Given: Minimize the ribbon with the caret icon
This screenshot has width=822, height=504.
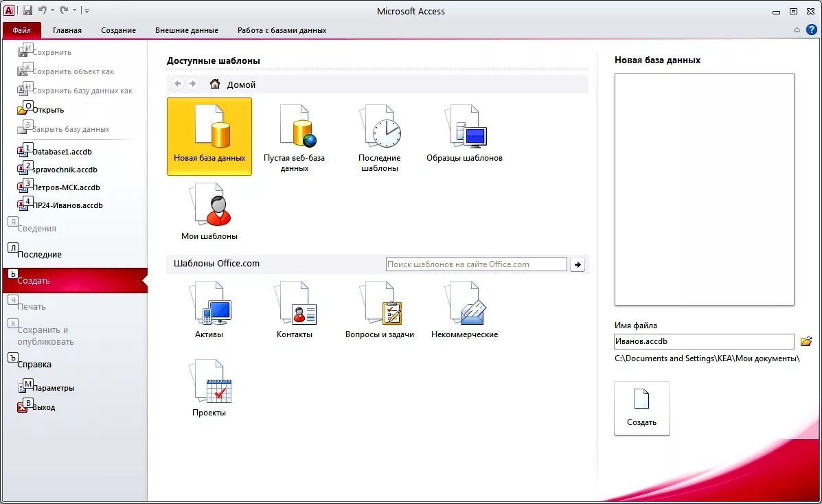Looking at the screenshot, I should click(797, 30).
